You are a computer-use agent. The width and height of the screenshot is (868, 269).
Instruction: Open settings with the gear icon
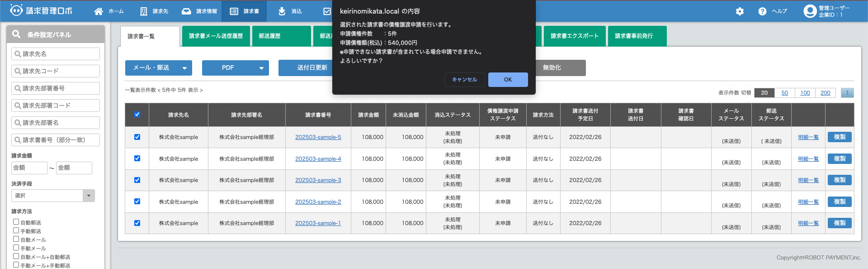tap(740, 11)
